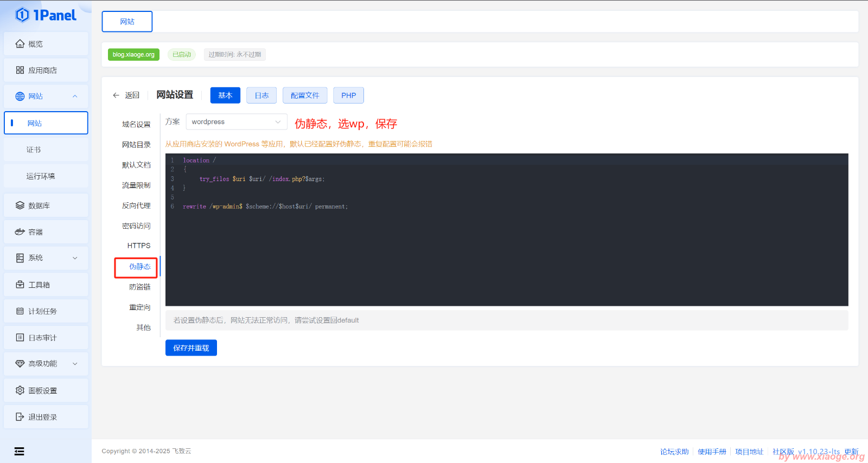
Task: Switch to the 配置文件 tab
Action: [x=305, y=95]
